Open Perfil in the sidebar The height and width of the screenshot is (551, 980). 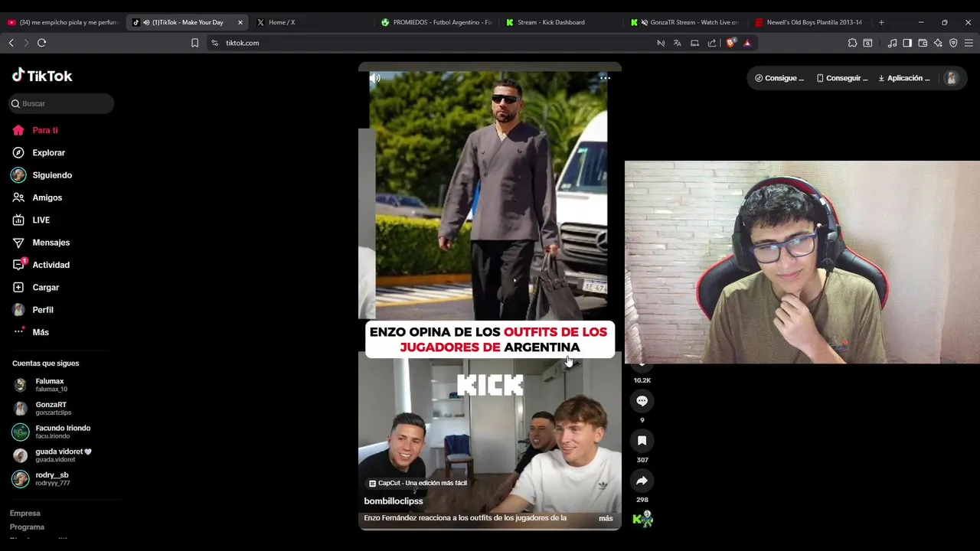coord(33,310)
